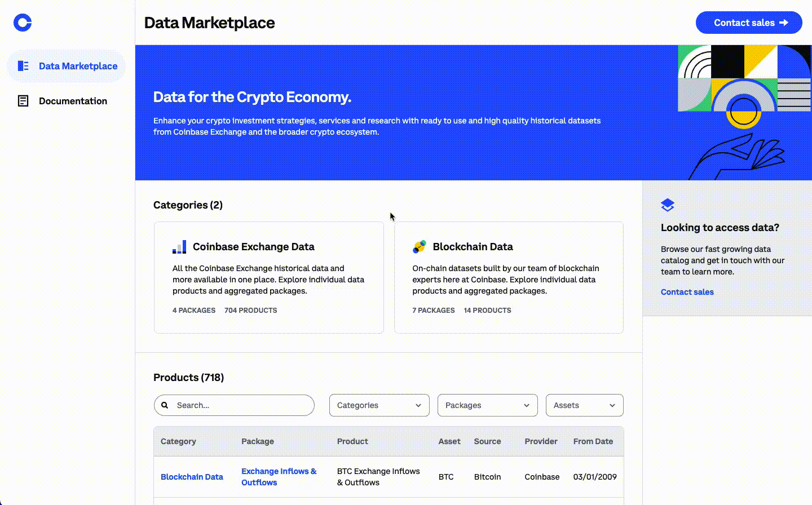Click the Bitcoin source cell
812x505 pixels.
tap(487, 477)
